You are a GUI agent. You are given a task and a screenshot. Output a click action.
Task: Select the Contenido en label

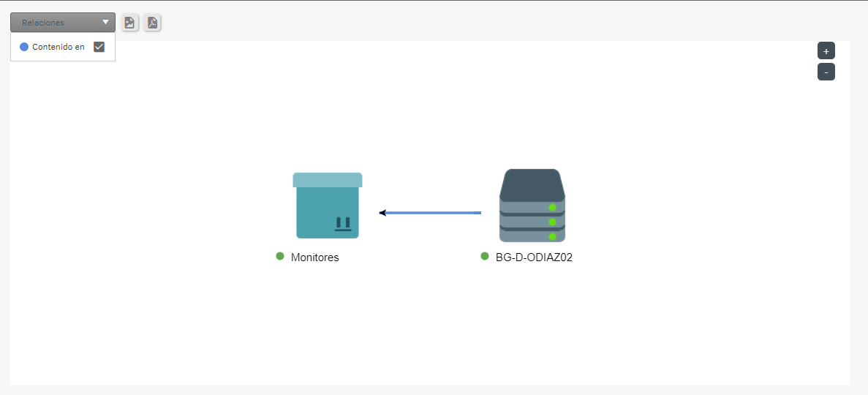coord(59,47)
